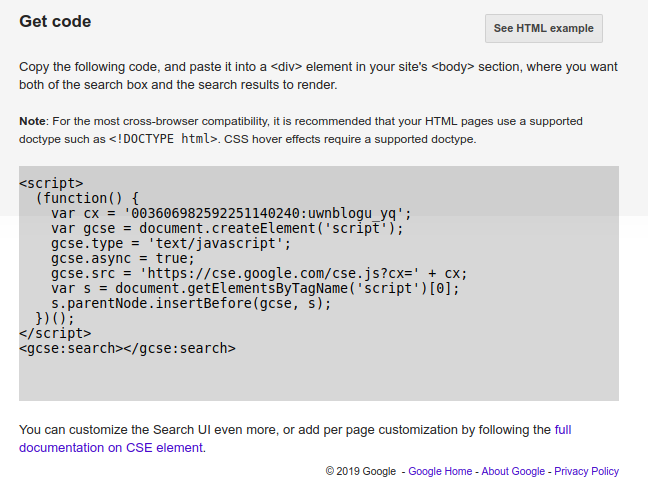Click the See HTML example button
Viewport: 648px width, 484px height.
pyautogui.click(x=543, y=29)
